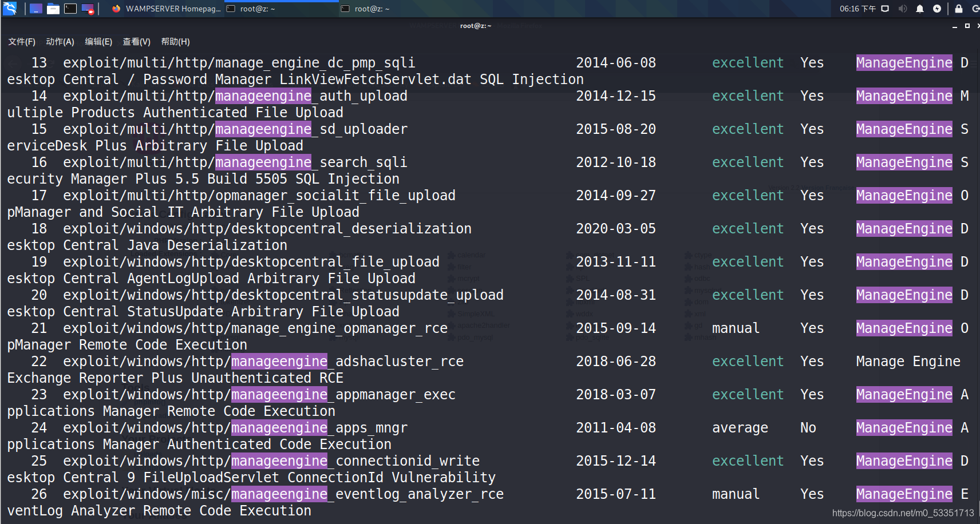Minimize the terminal window
The height and width of the screenshot is (524, 980).
pyautogui.click(x=955, y=26)
